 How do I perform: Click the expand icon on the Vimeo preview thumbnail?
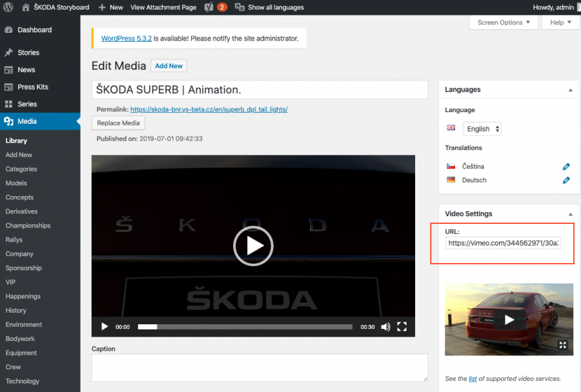click(x=562, y=345)
